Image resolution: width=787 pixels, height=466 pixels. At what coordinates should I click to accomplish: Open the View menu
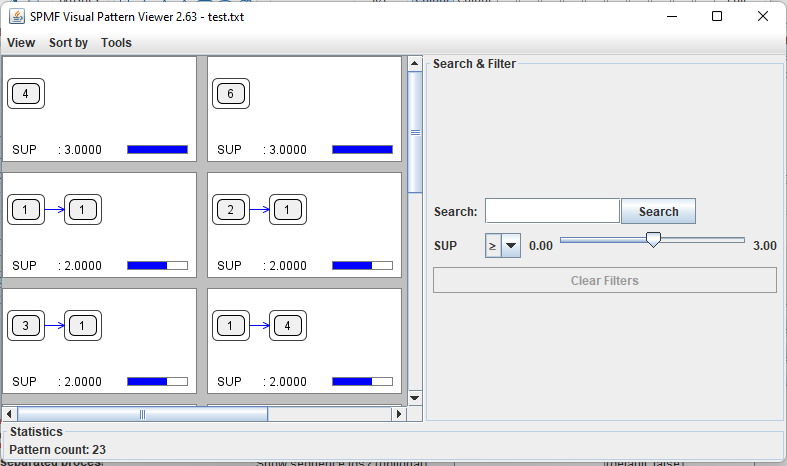coord(21,43)
